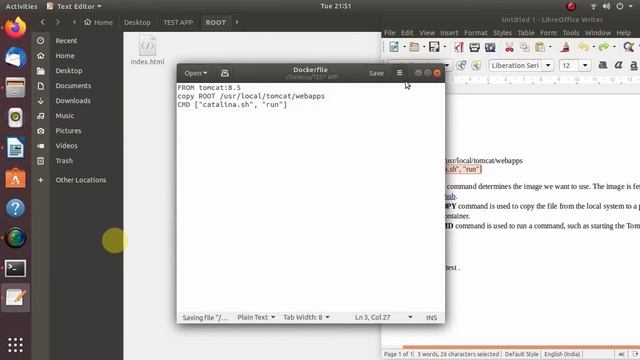Expand the New document arrow in Writer toolbar
This screenshot has width=640, height=360.
pyautogui.click(x=404, y=47)
